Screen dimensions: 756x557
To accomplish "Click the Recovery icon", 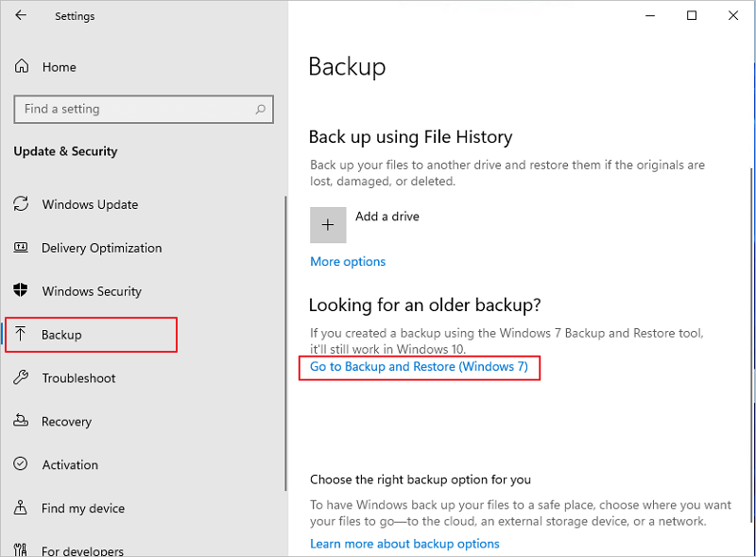I will pos(22,422).
